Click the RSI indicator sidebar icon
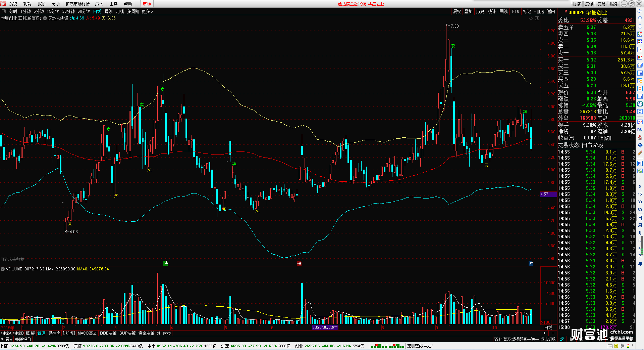Screen dimensions: 644x350 tap(640, 130)
